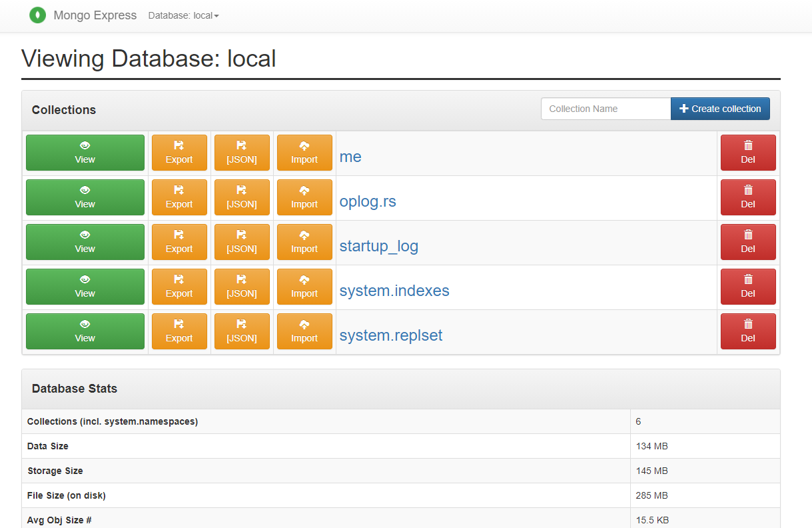812x528 pixels.
Task: Open the Mongo Express home link
Action: coord(95,15)
